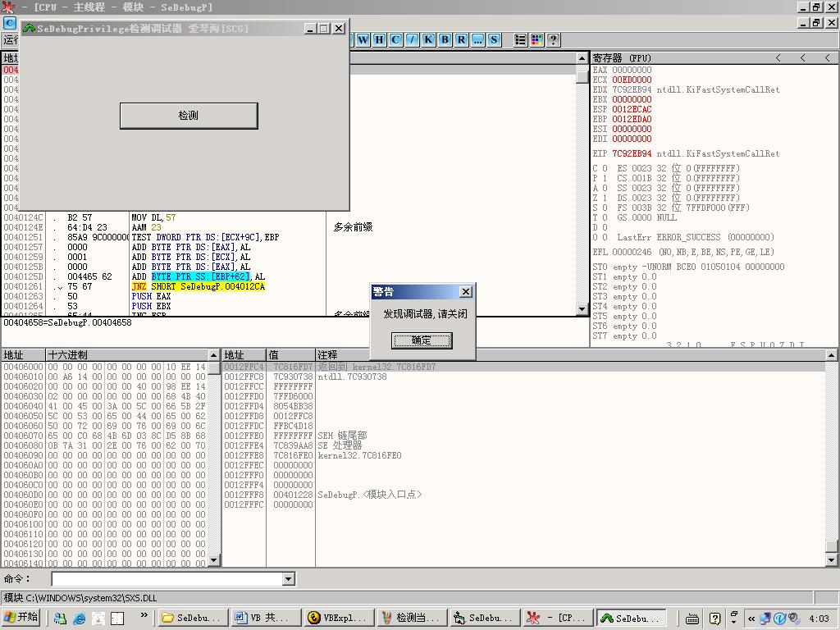Switch to the 'VB 共...' taskbar button
Image resolution: width=840 pixels, height=630 pixels.
[x=265, y=619]
